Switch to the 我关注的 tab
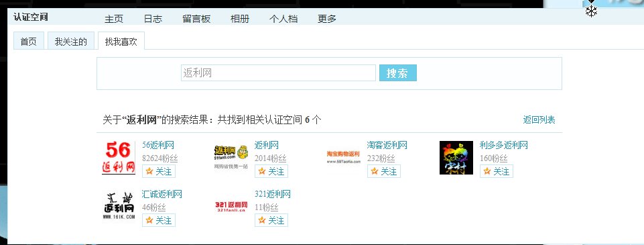644x245 pixels. pos(71,41)
